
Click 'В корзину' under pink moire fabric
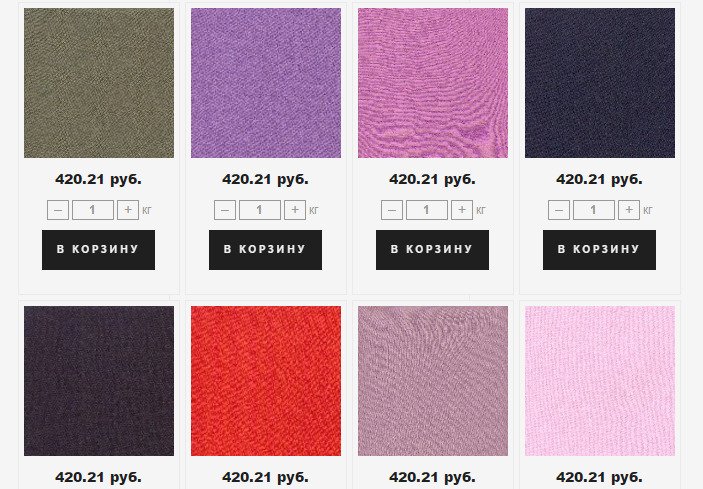pos(433,250)
